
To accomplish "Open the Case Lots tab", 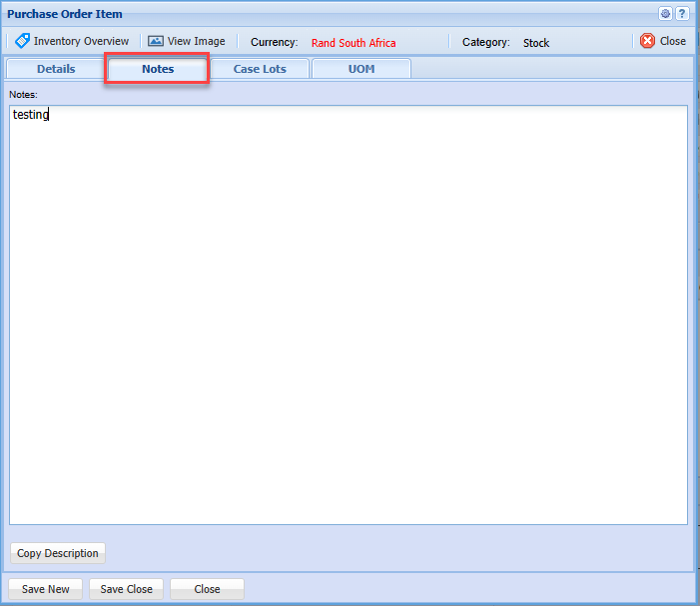I will (260, 69).
